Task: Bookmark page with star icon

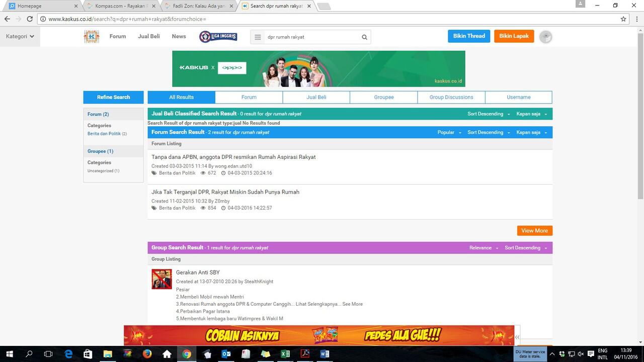Action: click(623, 19)
